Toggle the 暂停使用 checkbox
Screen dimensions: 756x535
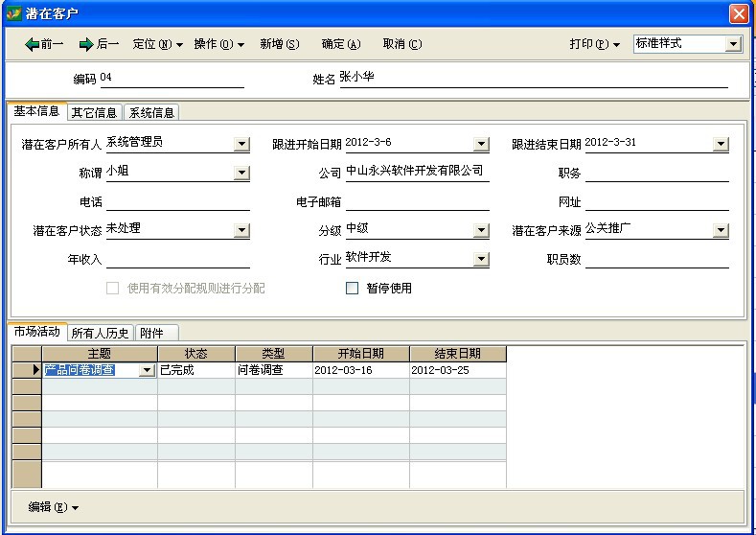click(x=353, y=288)
